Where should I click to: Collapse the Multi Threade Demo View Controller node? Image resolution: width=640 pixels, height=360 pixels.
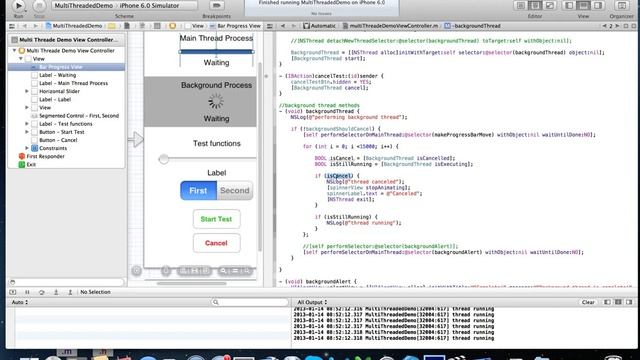tap(15, 51)
